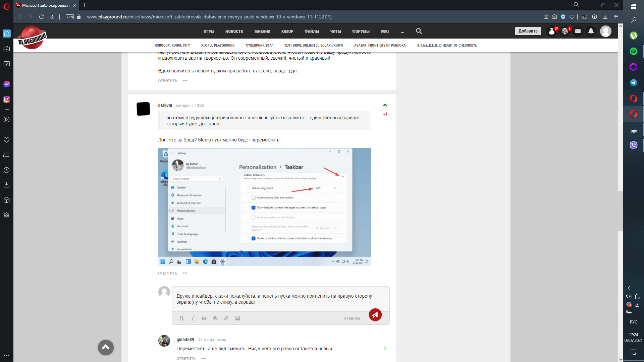644x362 pixels.
Task: Insert an image into the comment
Action: [x=237, y=318]
